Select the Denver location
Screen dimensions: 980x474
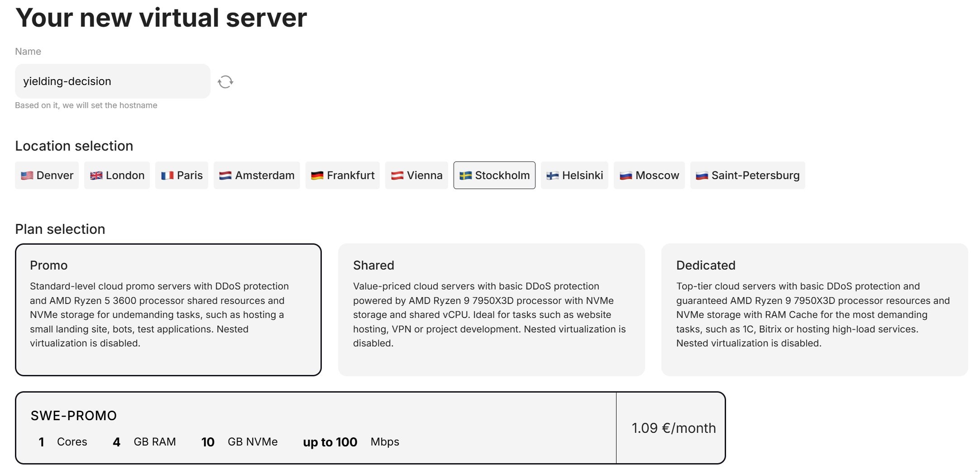coord(47,175)
